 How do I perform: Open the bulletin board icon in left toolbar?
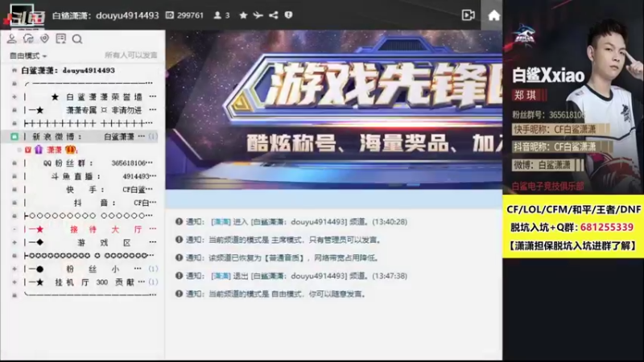pyautogui.click(x=61, y=39)
